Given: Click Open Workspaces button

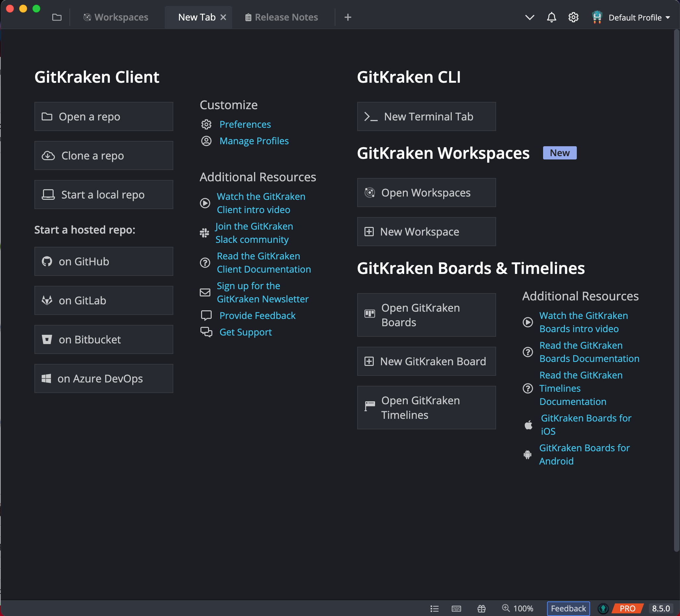Looking at the screenshot, I should tap(426, 193).
